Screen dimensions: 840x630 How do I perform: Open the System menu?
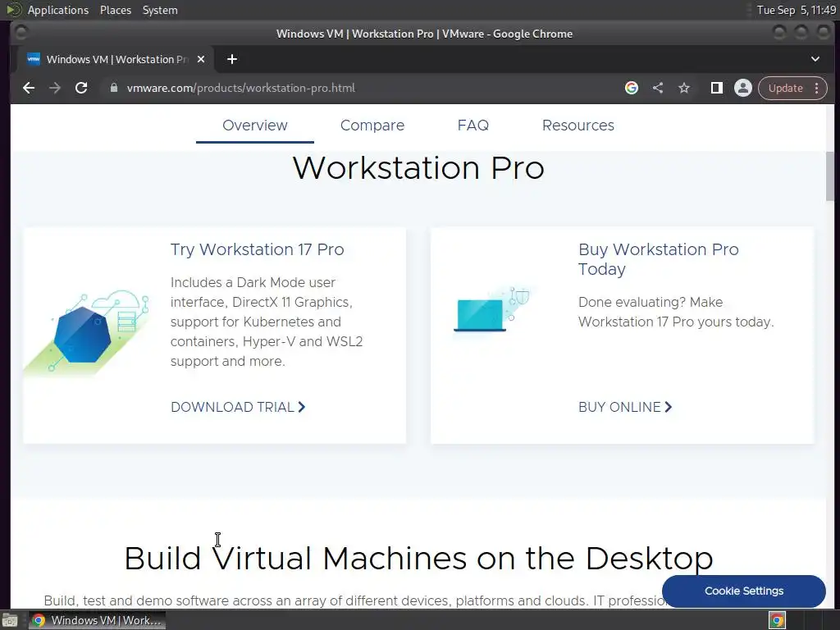160,10
